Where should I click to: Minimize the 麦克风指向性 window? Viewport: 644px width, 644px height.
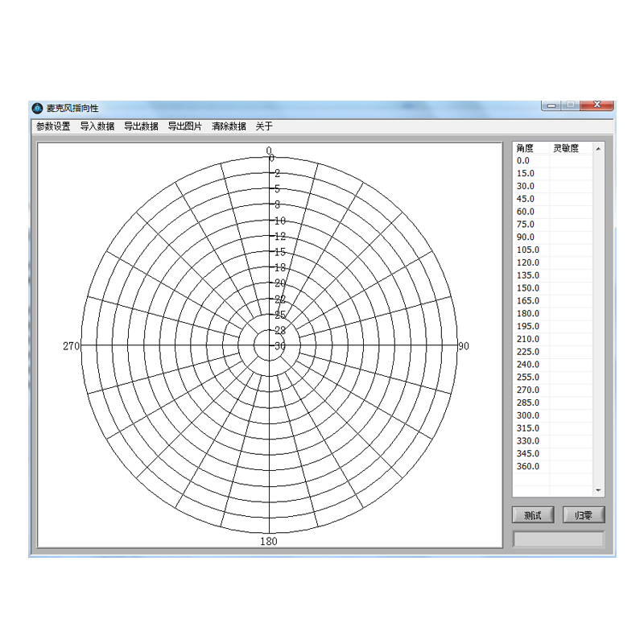(x=551, y=105)
